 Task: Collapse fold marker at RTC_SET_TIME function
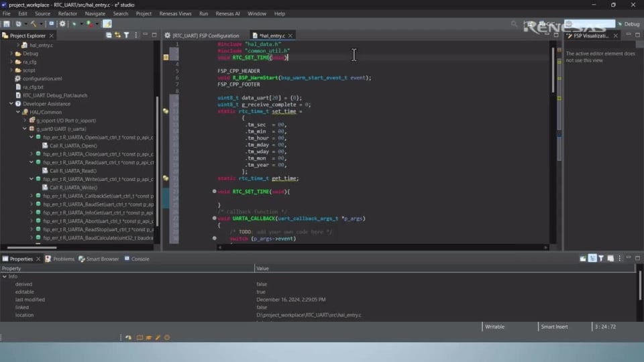(215, 191)
